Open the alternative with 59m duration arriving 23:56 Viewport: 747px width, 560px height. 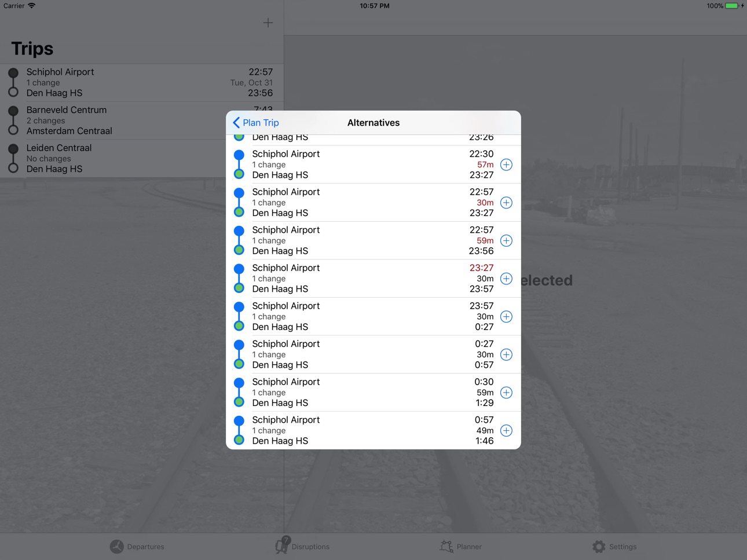click(x=373, y=240)
